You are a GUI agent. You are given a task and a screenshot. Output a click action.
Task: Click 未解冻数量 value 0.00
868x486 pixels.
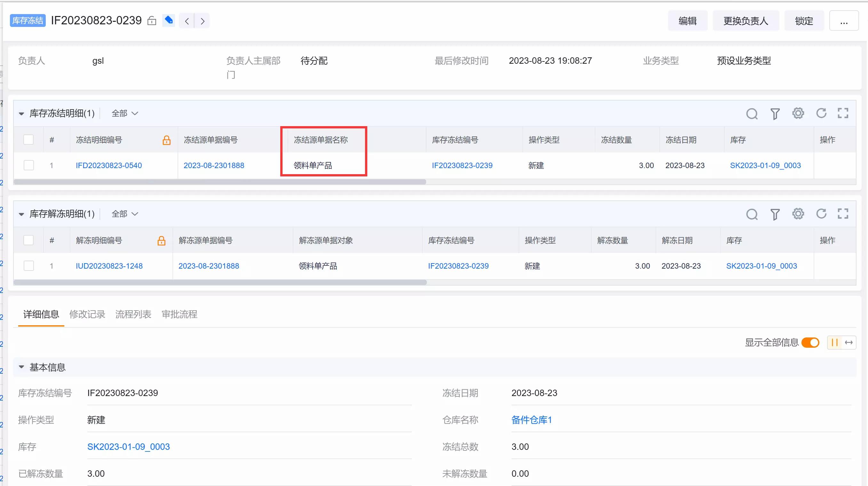coord(520,474)
